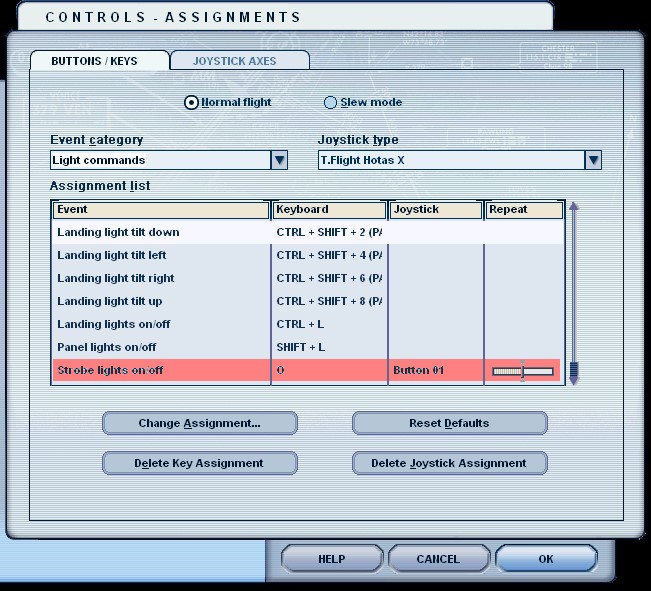Open the Event category dropdown arrow
Screen dimensions: 651x591
click(x=279, y=160)
